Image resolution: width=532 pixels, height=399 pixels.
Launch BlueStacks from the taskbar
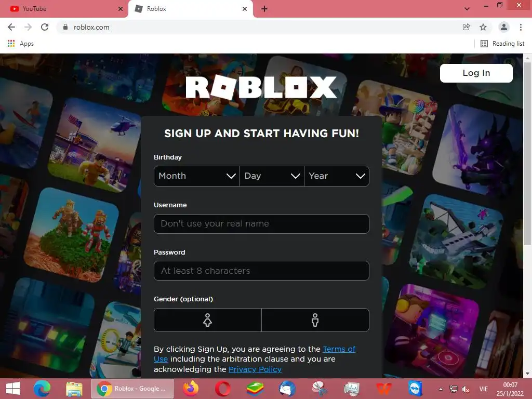(255, 389)
